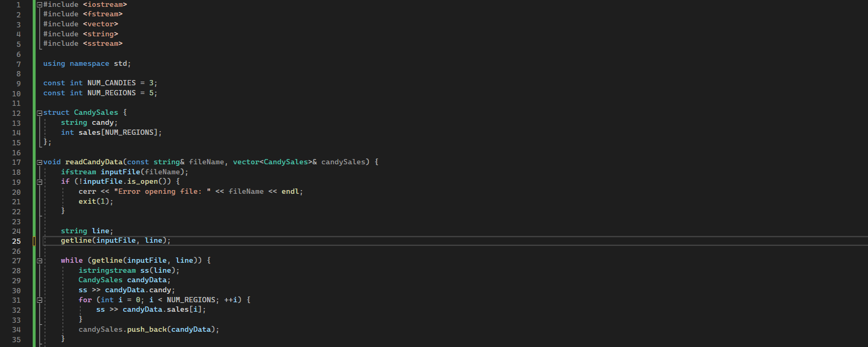
Task: Collapse the while getline loop block
Action: pyautogui.click(x=40, y=261)
